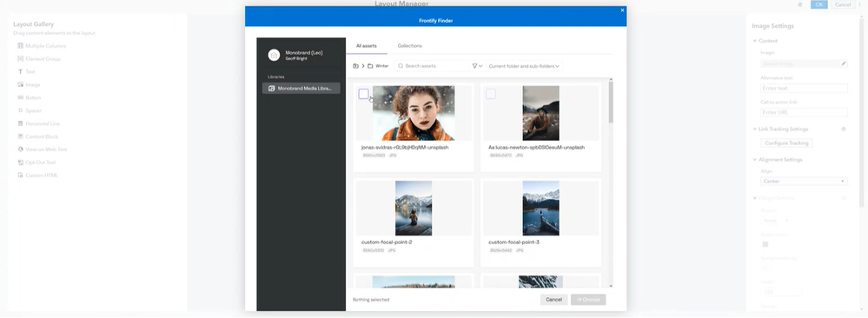Click the custom-focal-point-3 file name
This screenshot has width=868, height=318.
(514, 242)
